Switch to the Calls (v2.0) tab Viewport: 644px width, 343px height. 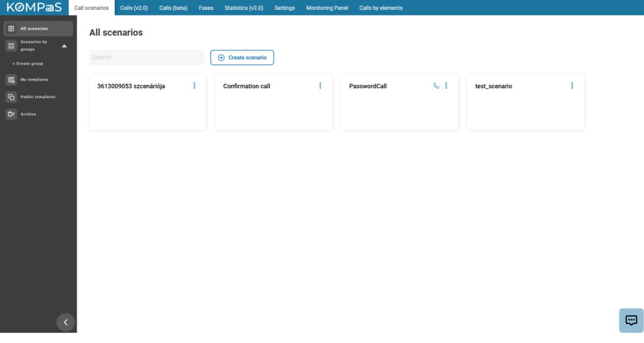pos(134,8)
